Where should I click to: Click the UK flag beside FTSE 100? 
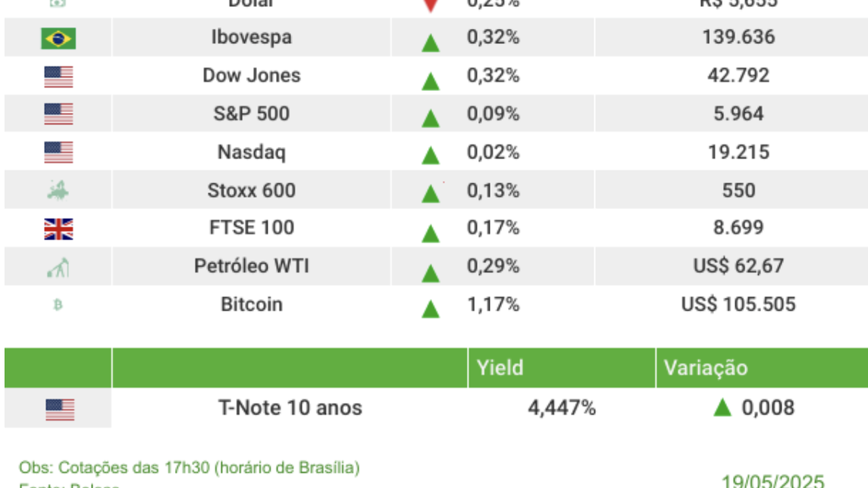[58, 229]
